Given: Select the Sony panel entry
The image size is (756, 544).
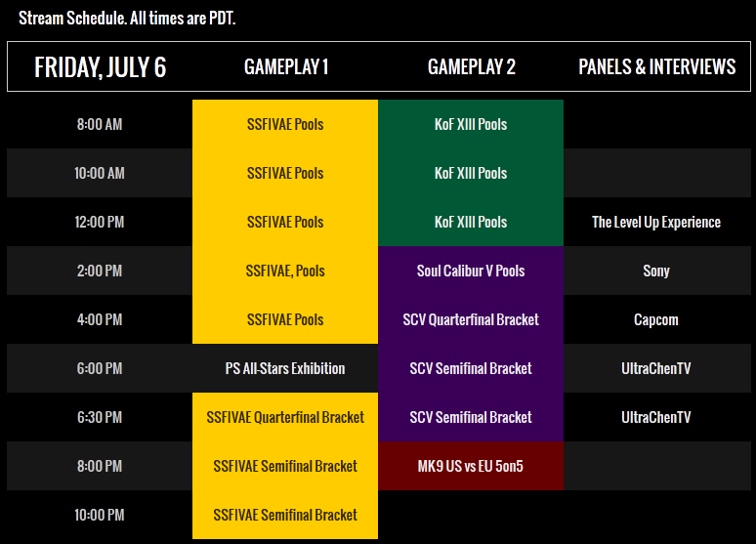Looking at the screenshot, I should 656,271.
